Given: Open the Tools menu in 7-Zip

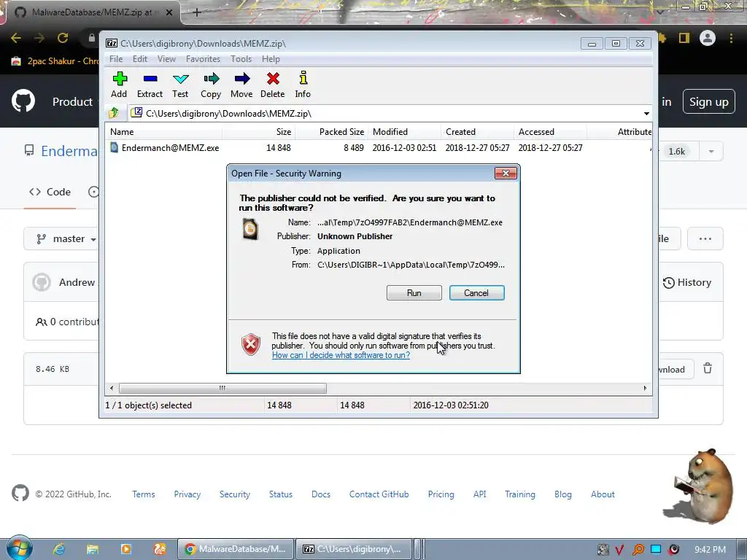Looking at the screenshot, I should pos(241,59).
